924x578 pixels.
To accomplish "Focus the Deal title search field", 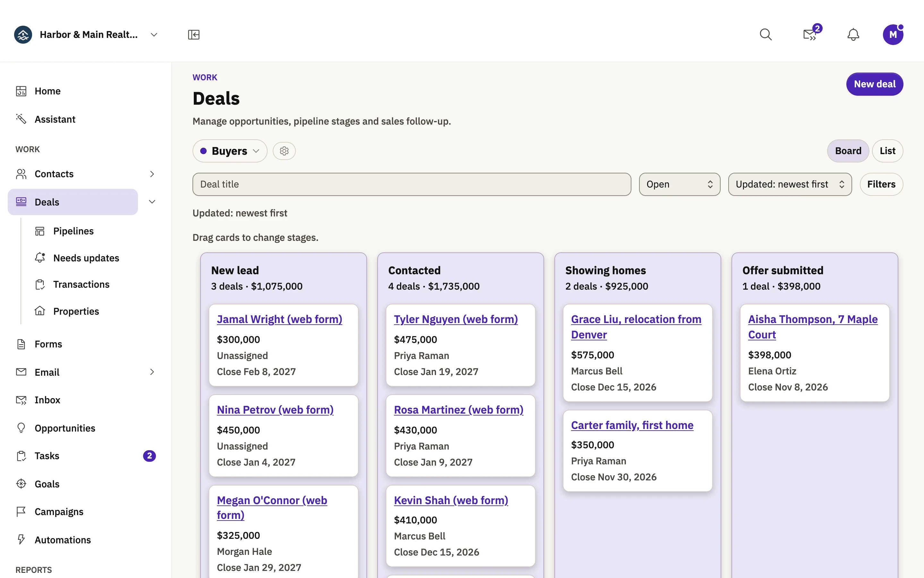I will tap(412, 184).
